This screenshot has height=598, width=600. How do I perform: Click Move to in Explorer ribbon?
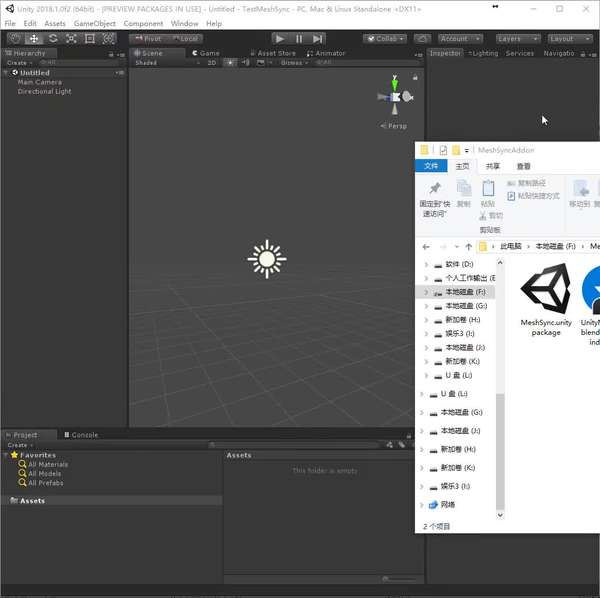[x=580, y=193]
